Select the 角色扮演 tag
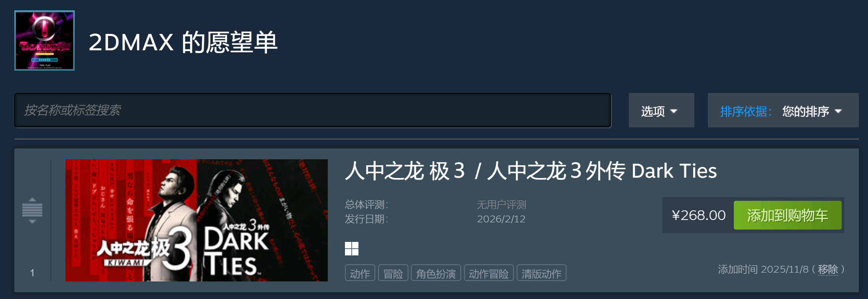Screen dimensions: 868x299 (x=436, y=273)
